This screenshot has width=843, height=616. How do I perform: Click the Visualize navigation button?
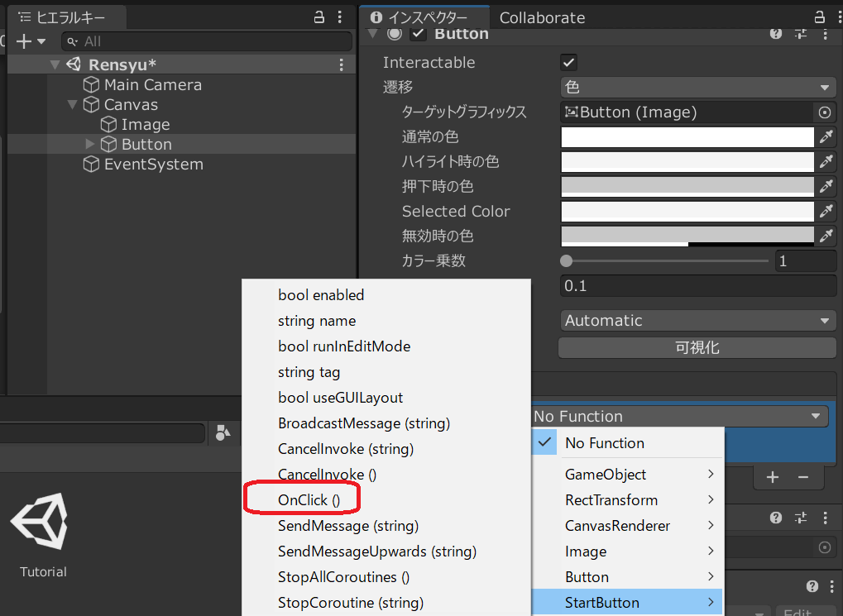[x=697, y=348]
